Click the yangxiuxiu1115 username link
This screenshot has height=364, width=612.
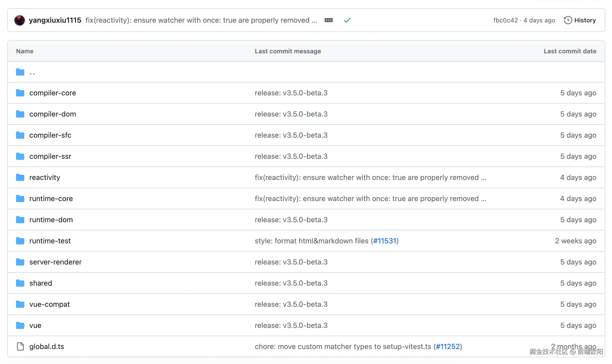click(55, 20)
